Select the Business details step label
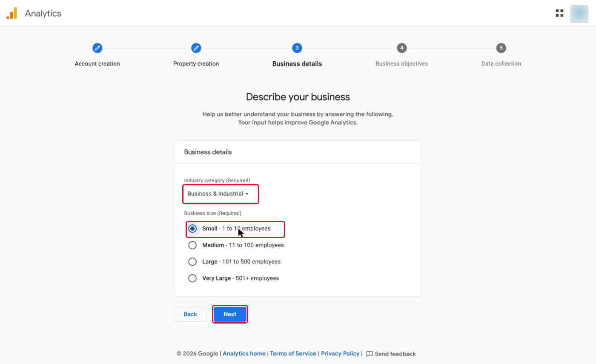Screen dimensions: 596x364 pos(297,64)
